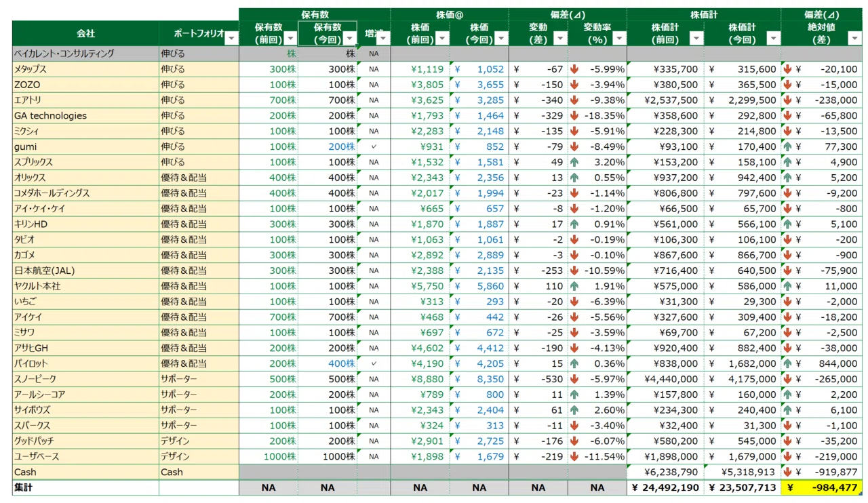Open the 株価計(今回) filter dropdown

coord(774,39)
